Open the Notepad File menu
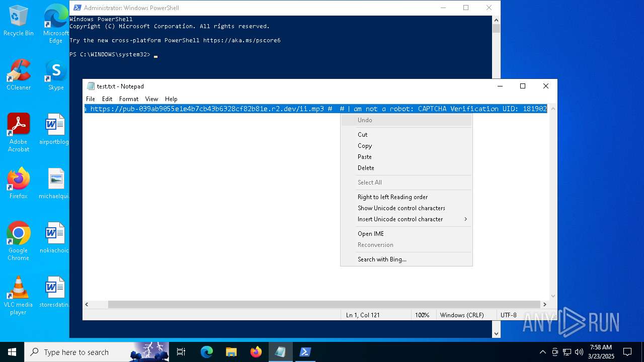 (x=91, y=99)
